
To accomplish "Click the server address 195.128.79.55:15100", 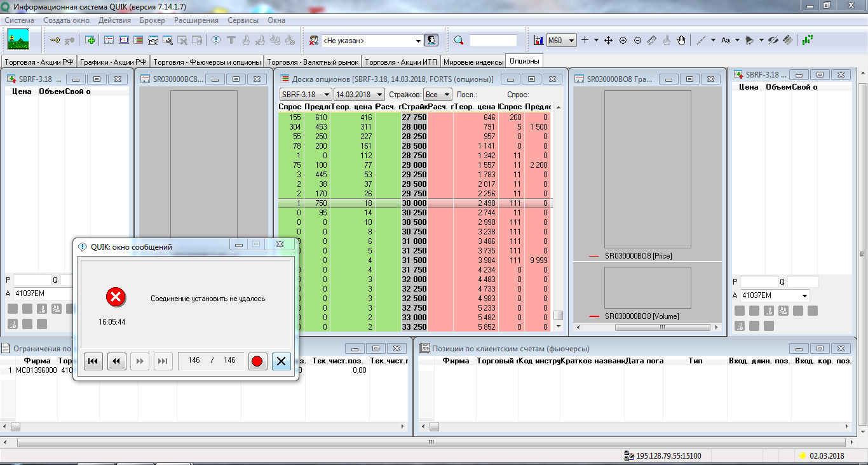I will (668, 455).
